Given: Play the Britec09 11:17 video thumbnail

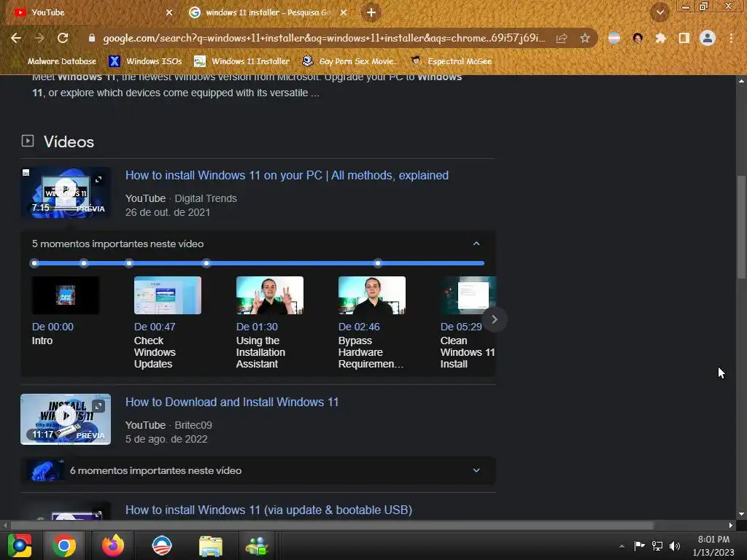Looking at the screenshot, I should tap(66, 419).
